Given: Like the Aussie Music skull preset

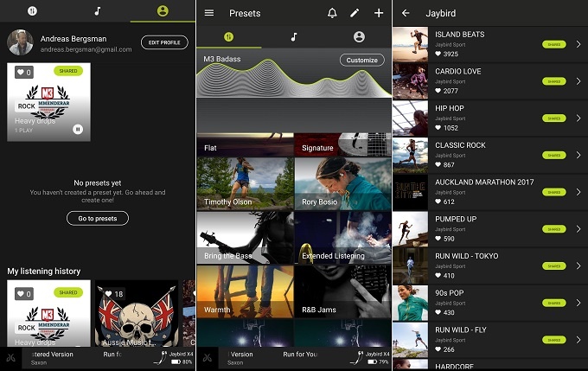Looking at the screenshot, I should click(110, 294).
